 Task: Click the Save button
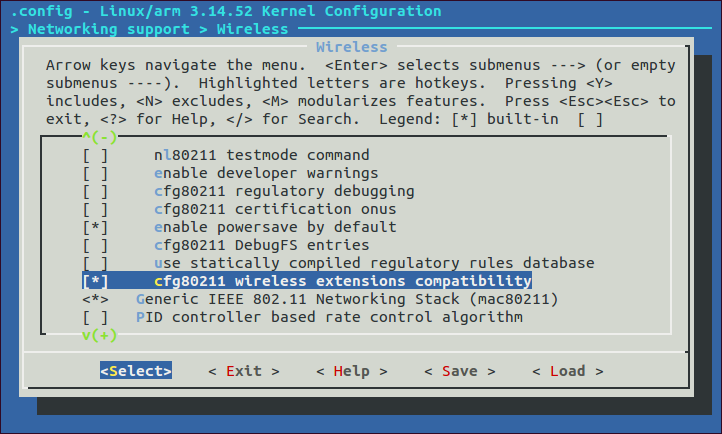coord(459,371)
